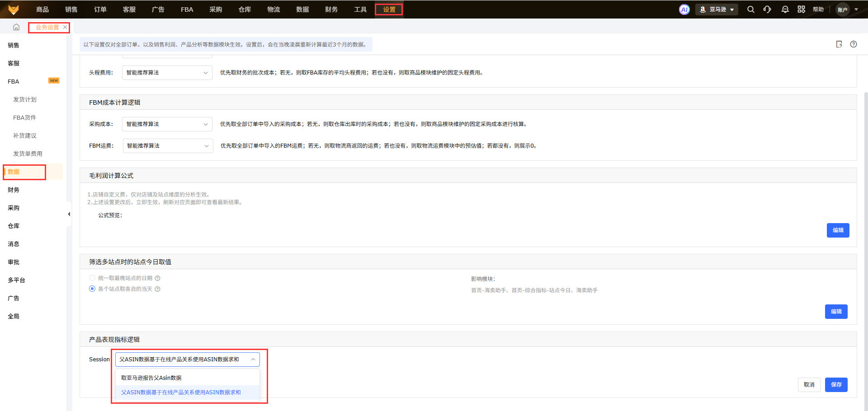Go to the home tab icon

pos(16,27)
